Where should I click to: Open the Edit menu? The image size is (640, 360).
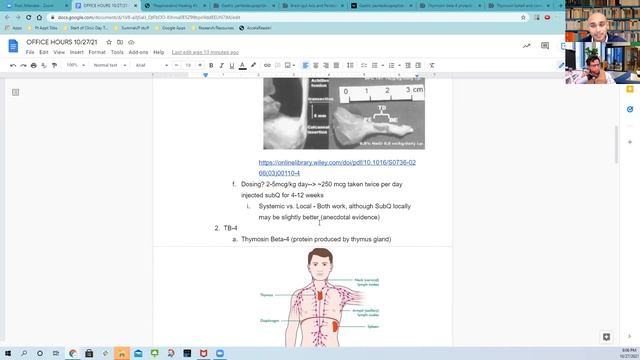(x=44, y=52)
